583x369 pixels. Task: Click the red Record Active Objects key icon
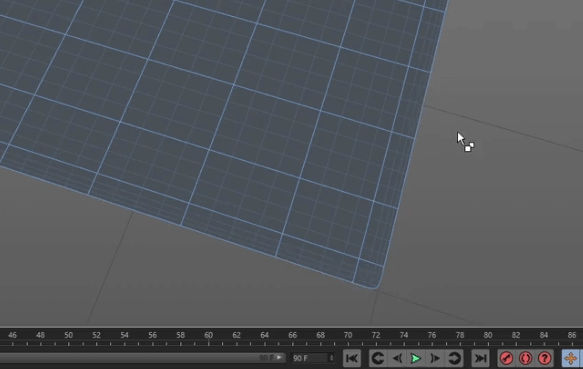pos(506,358)
